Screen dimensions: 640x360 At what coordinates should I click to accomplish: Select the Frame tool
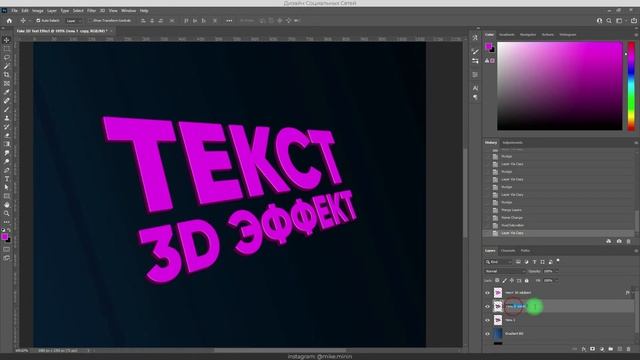(7, 83)
